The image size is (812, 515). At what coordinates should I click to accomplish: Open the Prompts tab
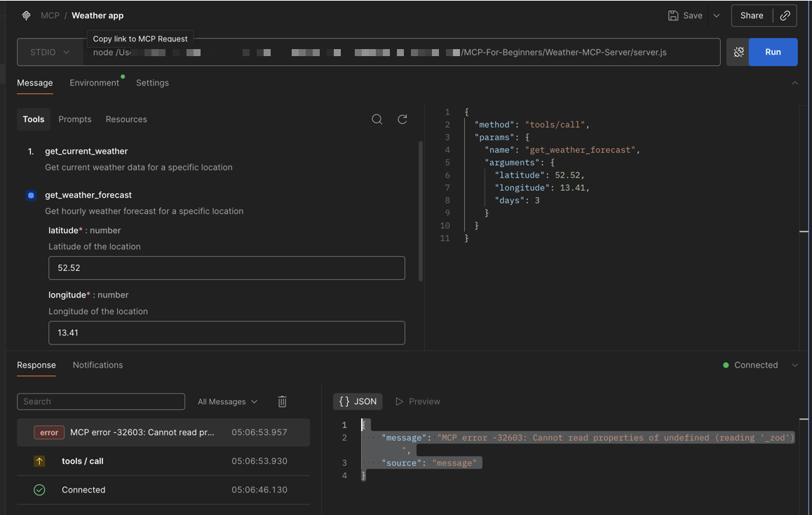[75, 119]
